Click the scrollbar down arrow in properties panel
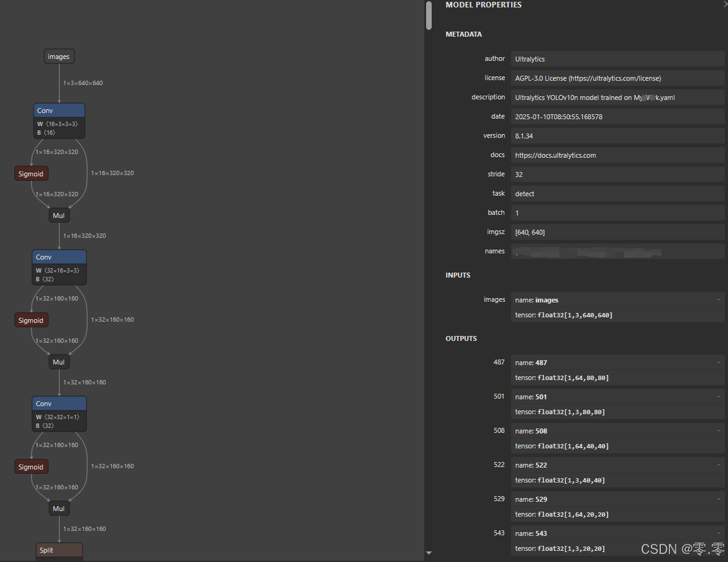This screenshot has width=728, height=562. [429, 553]
